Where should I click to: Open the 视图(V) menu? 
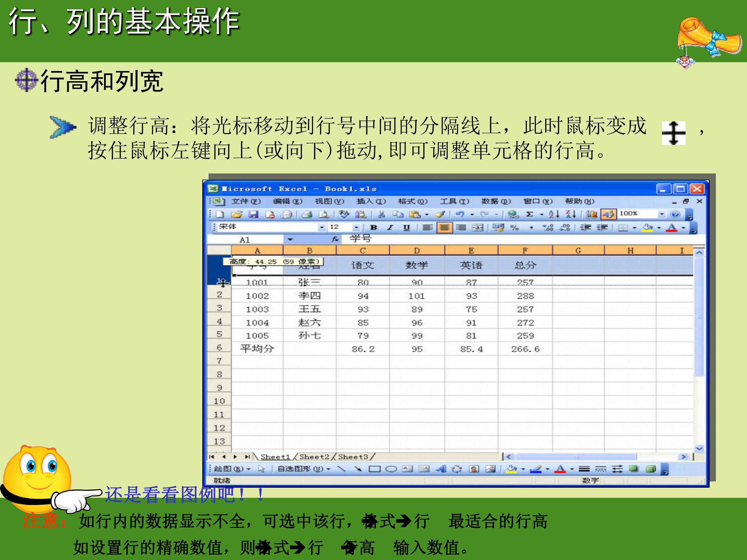pyautogui.click(x=330, y=201)
